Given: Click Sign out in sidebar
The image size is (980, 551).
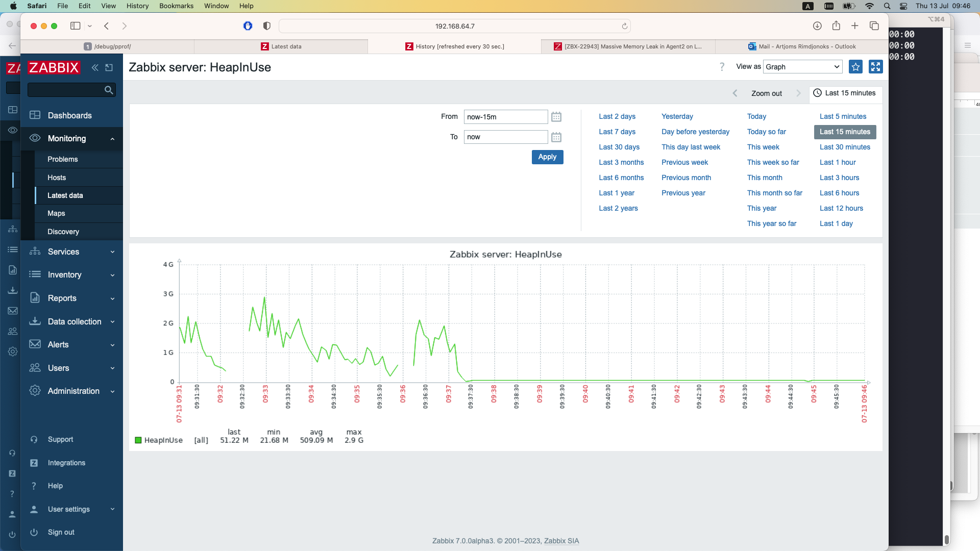Looking at the screenshot, I should pyautogui.click(x=61, y=533).
